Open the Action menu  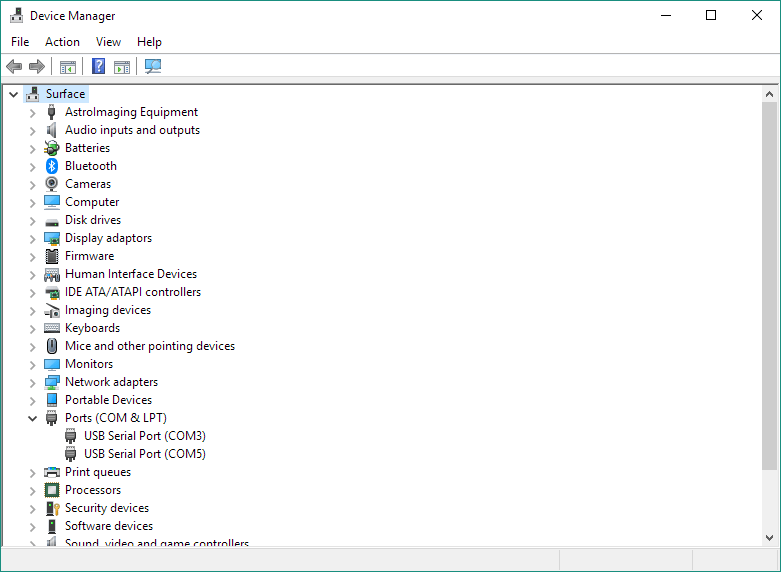pos(62,42)
